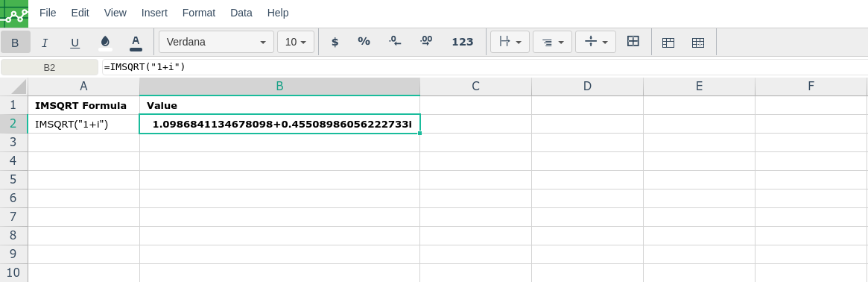Click the freeze rows table icon
The width and height of the screenshot is (868, 282).
point(668,42)
